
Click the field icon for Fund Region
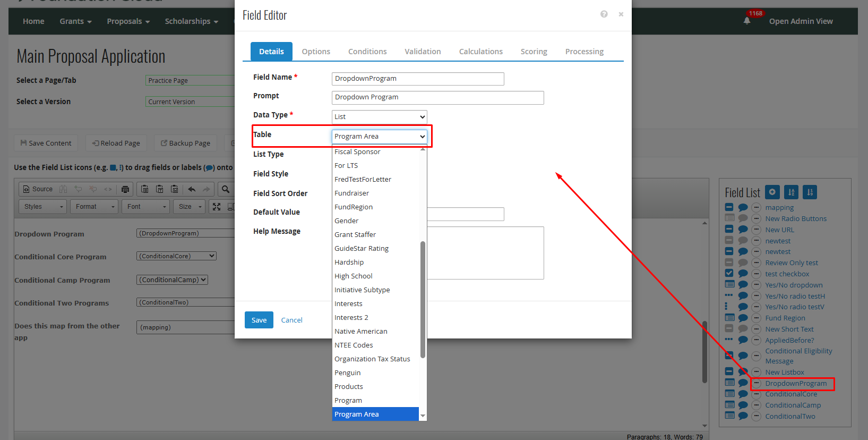click(729, 318)
